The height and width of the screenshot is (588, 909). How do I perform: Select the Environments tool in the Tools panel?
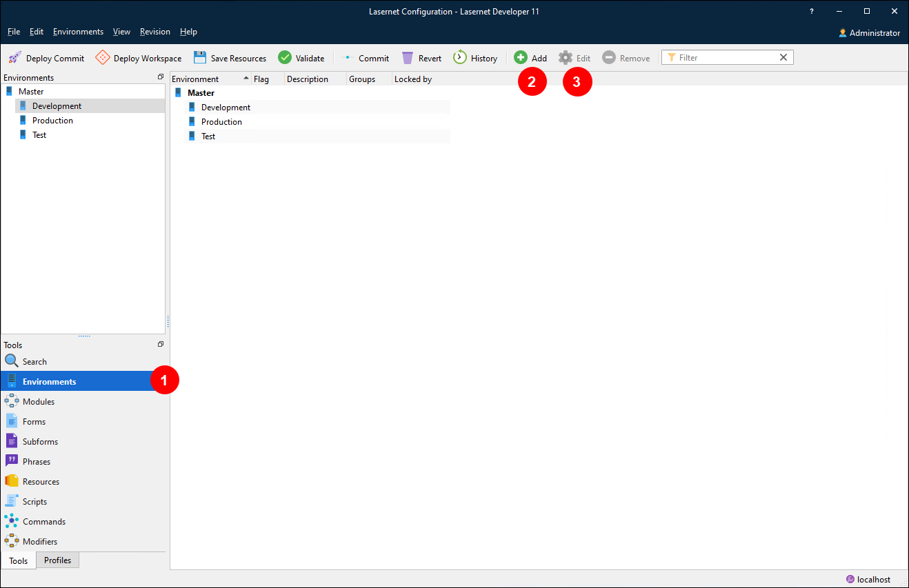(x=83, y=381)
